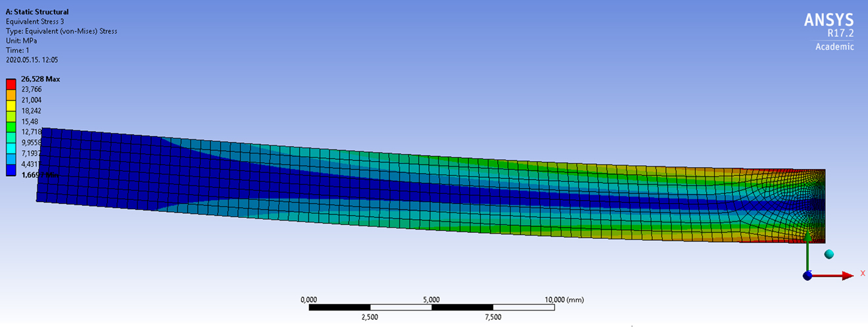Click the blue Z axis ball on triad

tap(808, 276)
